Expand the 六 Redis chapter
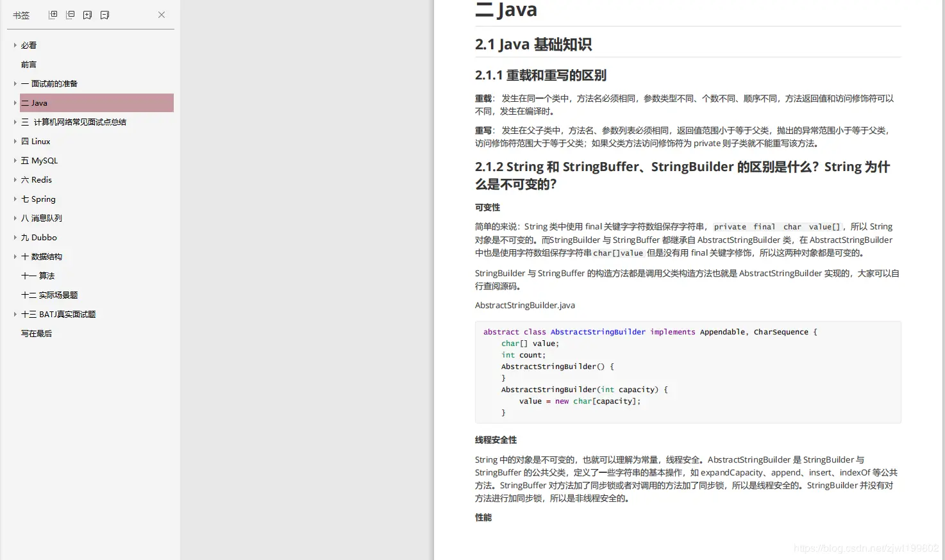 pyautogui.click(x=15, y=179)
